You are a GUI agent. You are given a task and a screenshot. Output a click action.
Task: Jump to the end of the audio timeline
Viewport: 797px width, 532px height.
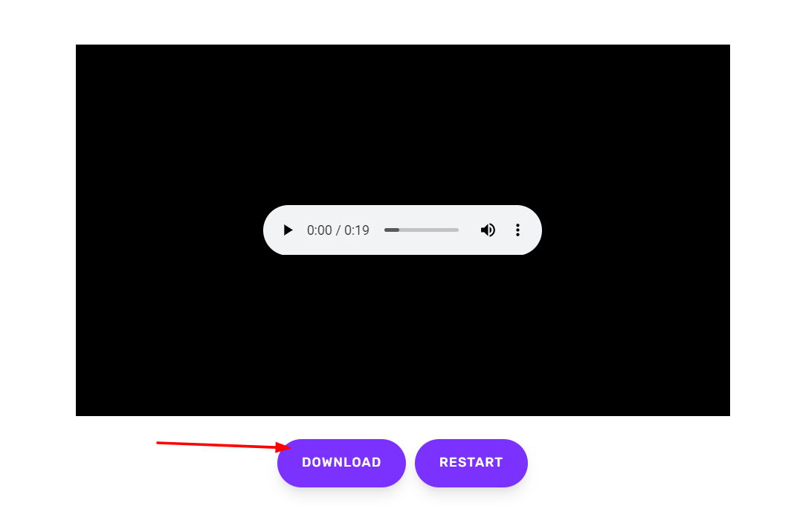point(457,230)
